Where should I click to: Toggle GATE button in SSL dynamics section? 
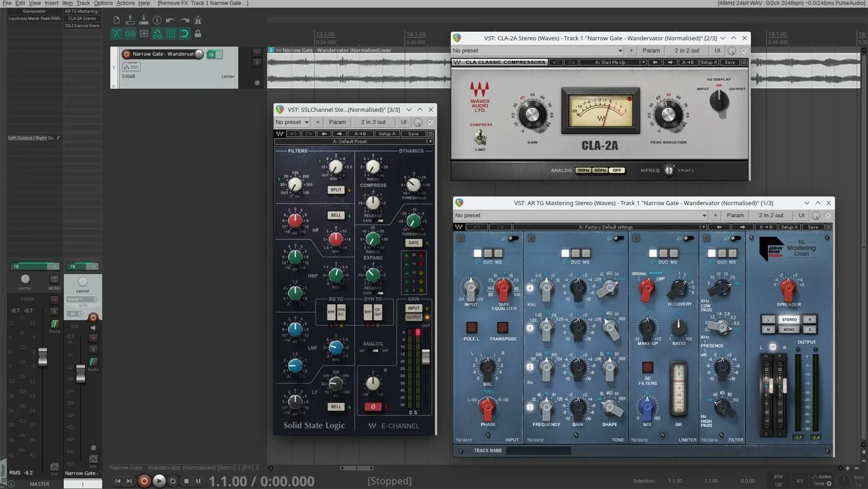tap(414, 243)
